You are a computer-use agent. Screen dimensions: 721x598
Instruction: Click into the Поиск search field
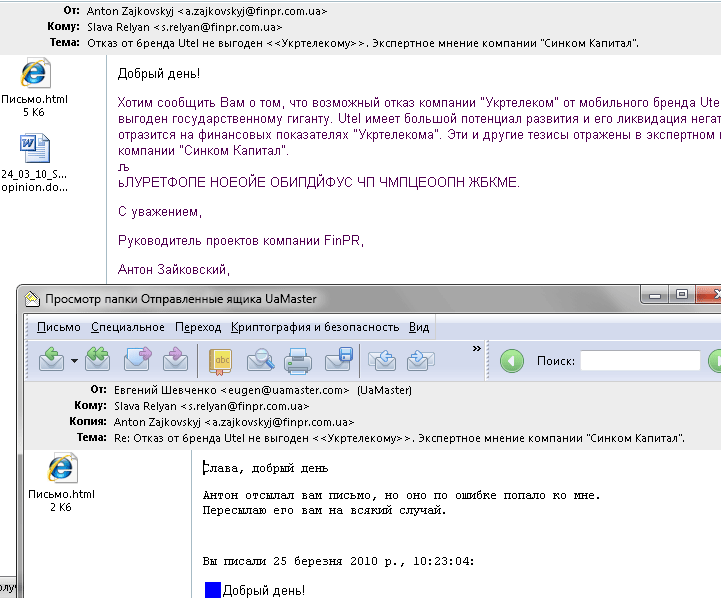640,361
